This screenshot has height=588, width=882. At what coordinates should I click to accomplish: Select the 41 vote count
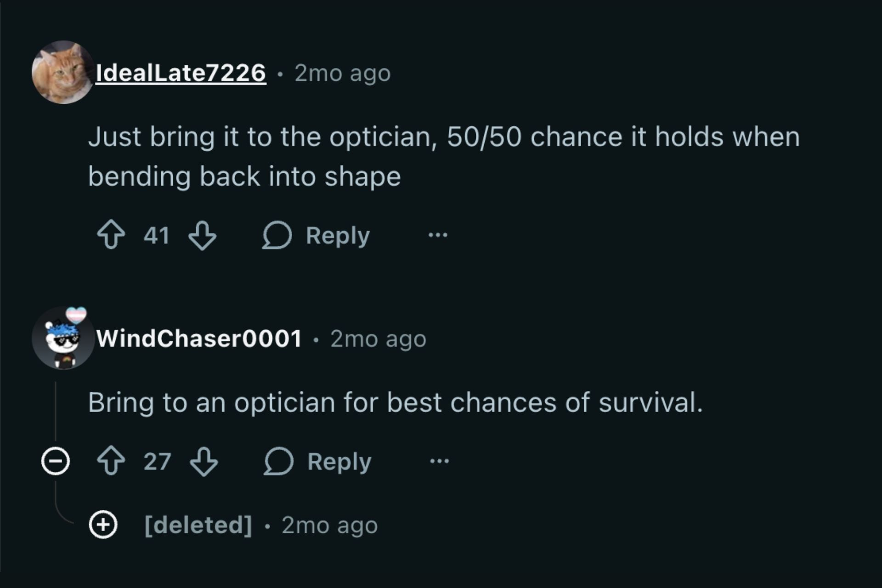click(157, 235)
